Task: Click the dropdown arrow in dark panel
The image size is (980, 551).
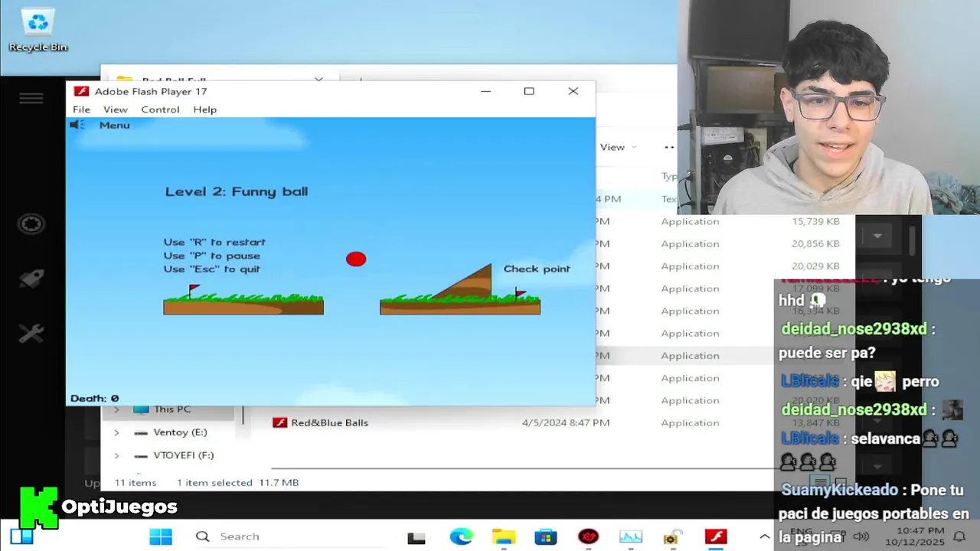Action: click(x=877, y=236)
